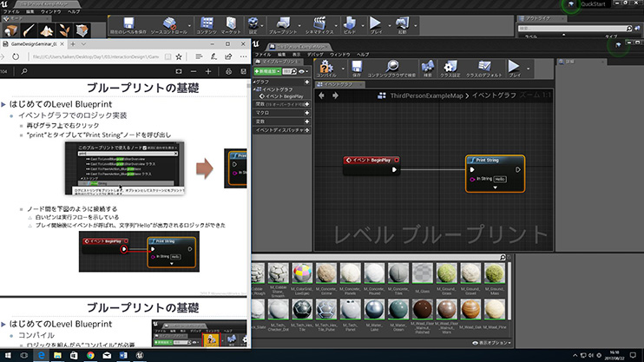Expand the Print String node's advanced pins arrow

coord(494,187)
